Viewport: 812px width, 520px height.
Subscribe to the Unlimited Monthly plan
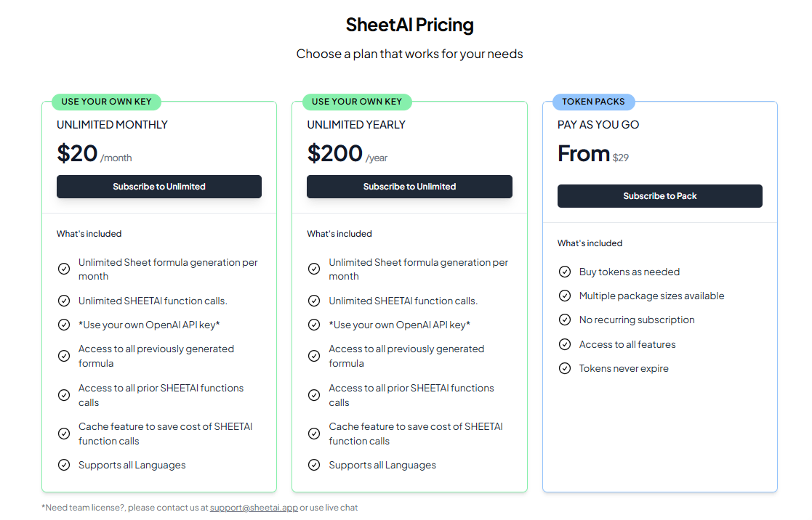coord(159,187)
